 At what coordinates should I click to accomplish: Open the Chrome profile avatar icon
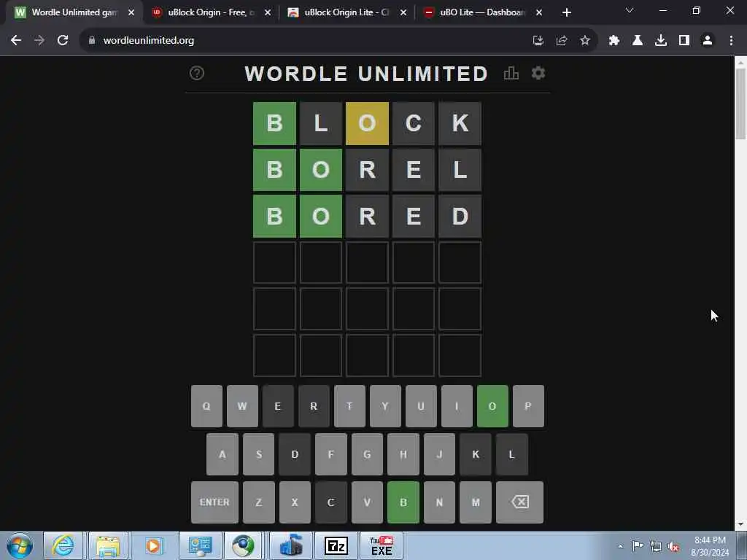708,41
